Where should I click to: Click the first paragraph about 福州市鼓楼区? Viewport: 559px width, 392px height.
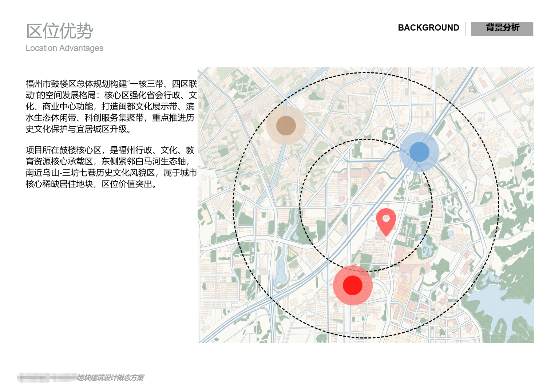tap(111, 106)
